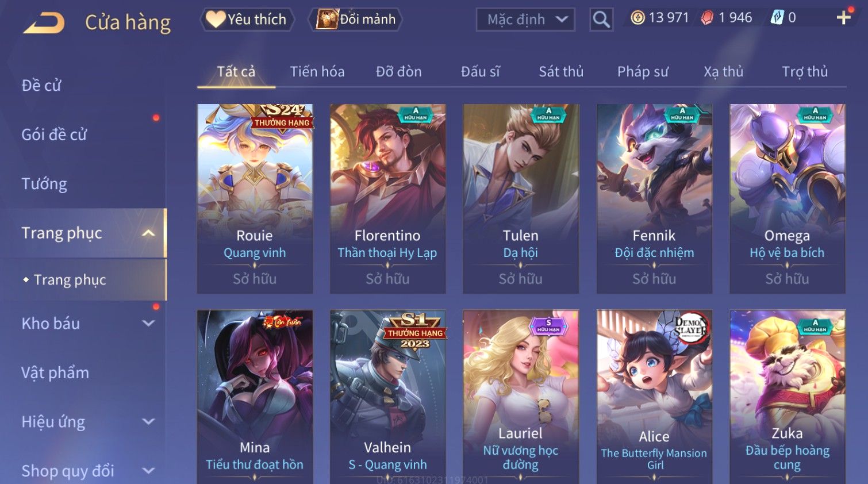Screen dimensions: 868x484
Task: Switch to the Pháp sư tab
Action: (x=643, y=71)
